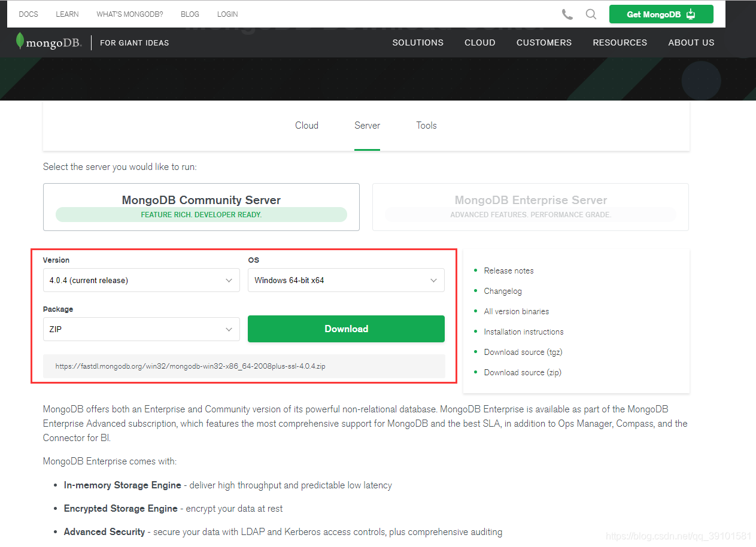Viewport: 756px width, 547px height.
Task: Open the Release notes link
Action: (509, 271)
